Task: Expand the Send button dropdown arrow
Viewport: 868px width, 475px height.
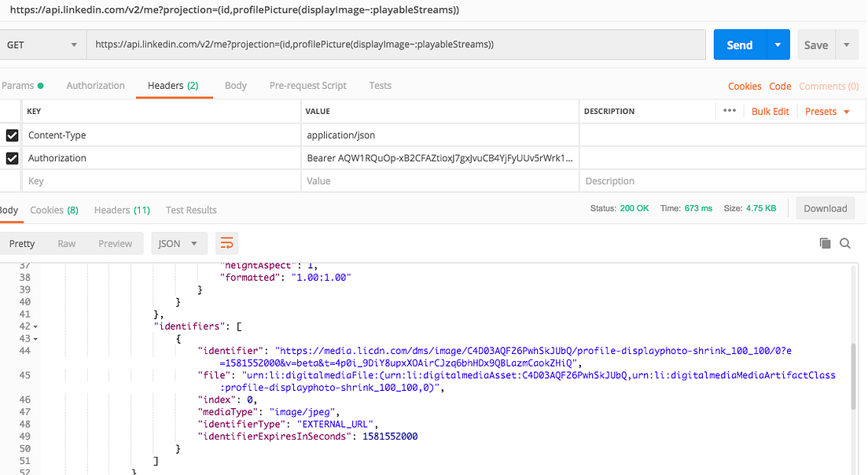Action: click(x=778, y=45)
